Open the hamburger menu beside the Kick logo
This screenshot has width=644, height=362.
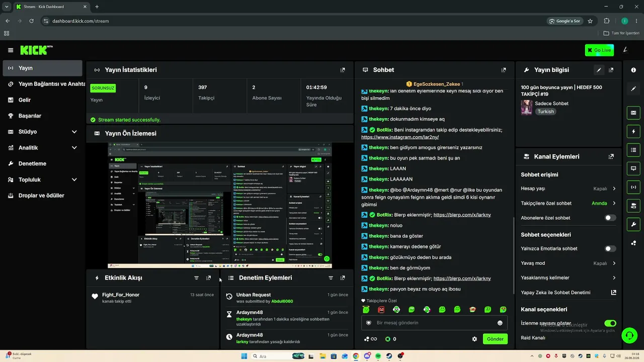[x=11, y=50]
